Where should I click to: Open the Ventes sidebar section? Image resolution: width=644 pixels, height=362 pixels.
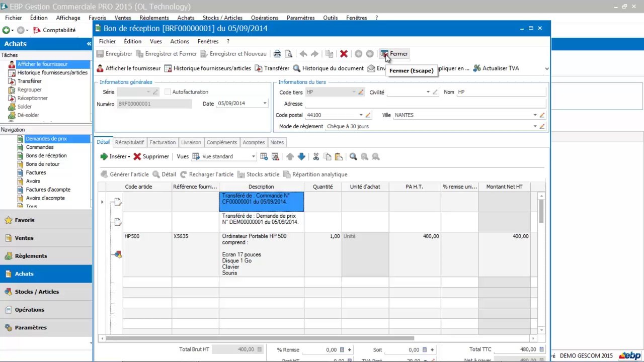point(46,238)
